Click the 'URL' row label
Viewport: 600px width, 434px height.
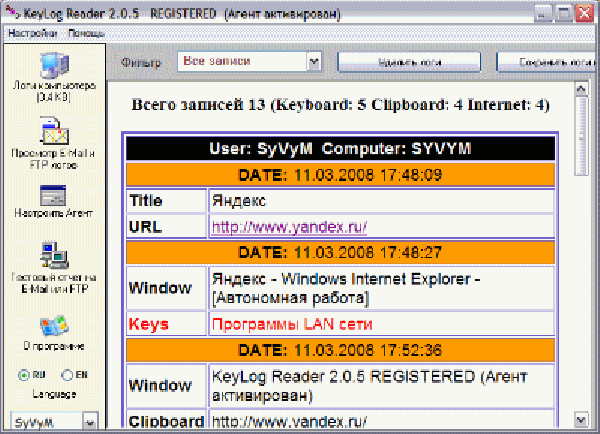145,227
